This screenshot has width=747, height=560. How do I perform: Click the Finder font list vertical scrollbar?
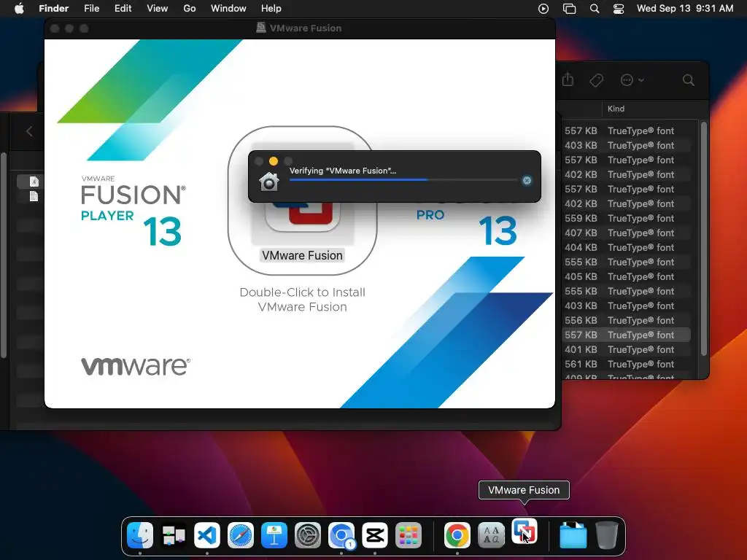click(704, 238)
